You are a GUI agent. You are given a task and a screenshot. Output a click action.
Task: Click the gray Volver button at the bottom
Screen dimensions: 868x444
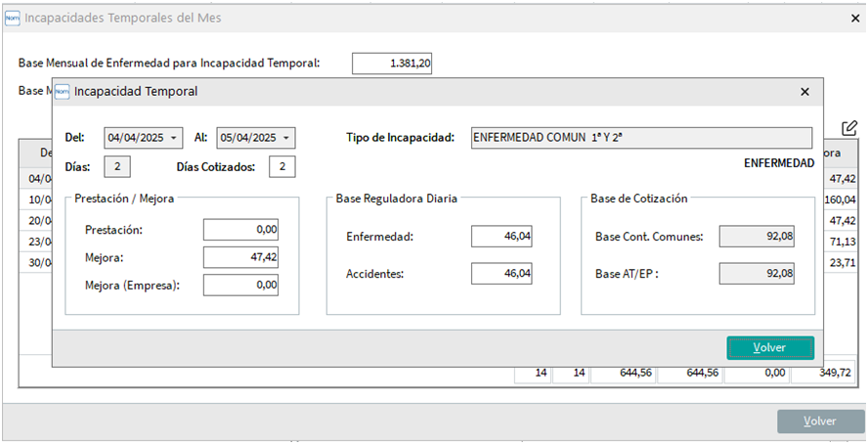point(819,422)
